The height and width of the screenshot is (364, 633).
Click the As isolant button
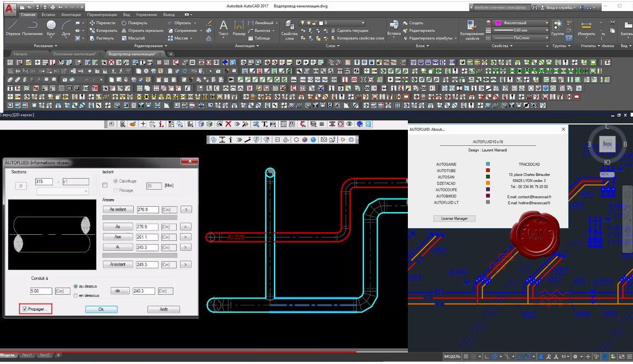coord(118,209)
